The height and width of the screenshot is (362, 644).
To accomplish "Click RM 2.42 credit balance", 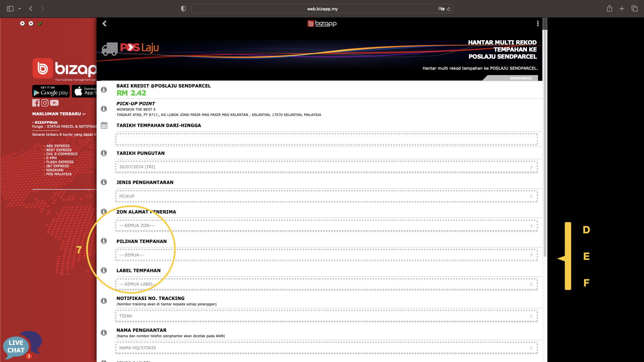I will pyautogui.click(x=131, y=93).
